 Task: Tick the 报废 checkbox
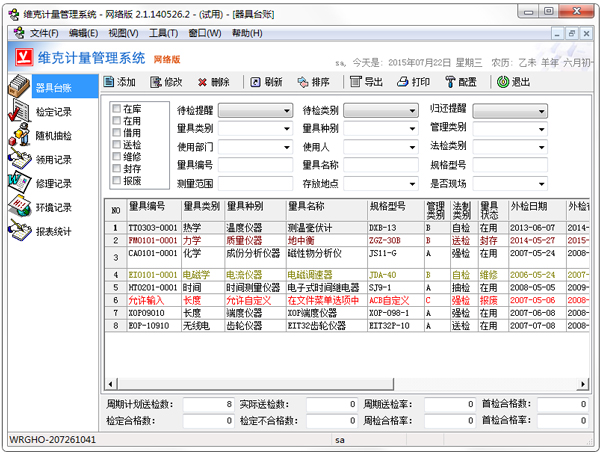point(117,180)
